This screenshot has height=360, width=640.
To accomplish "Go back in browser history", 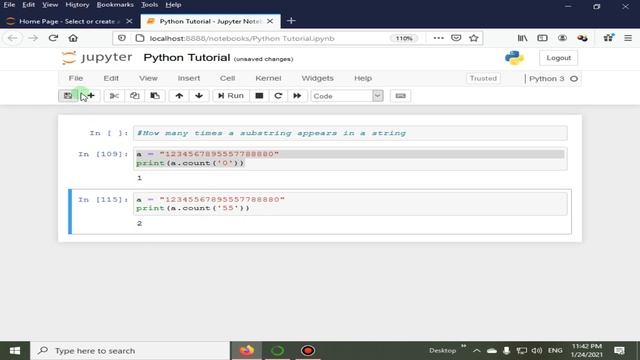I will point(13,38).
